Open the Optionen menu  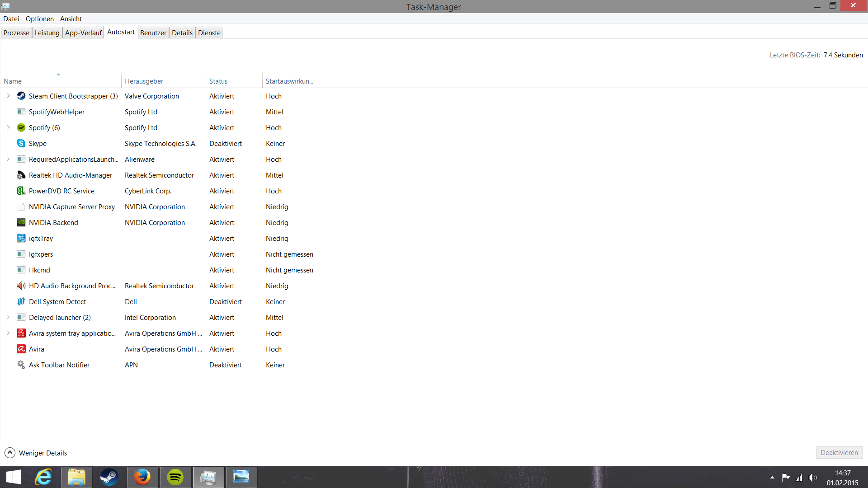pos(39,19)
